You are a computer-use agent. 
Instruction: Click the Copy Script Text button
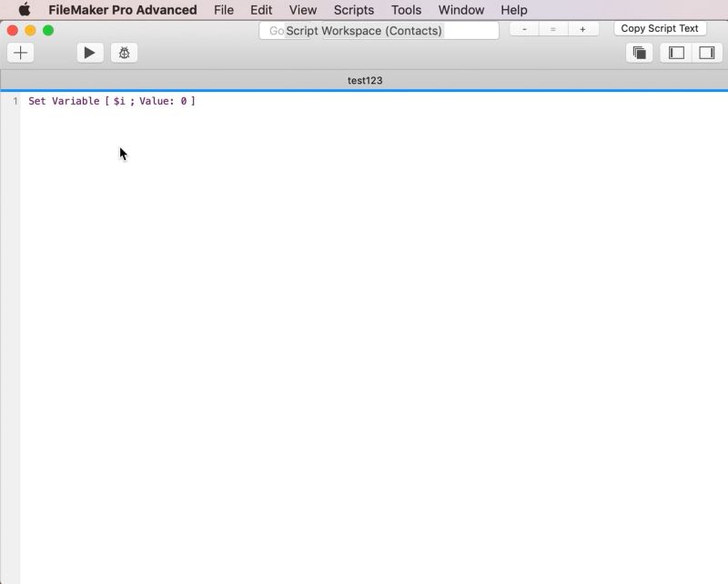point(660,28)
